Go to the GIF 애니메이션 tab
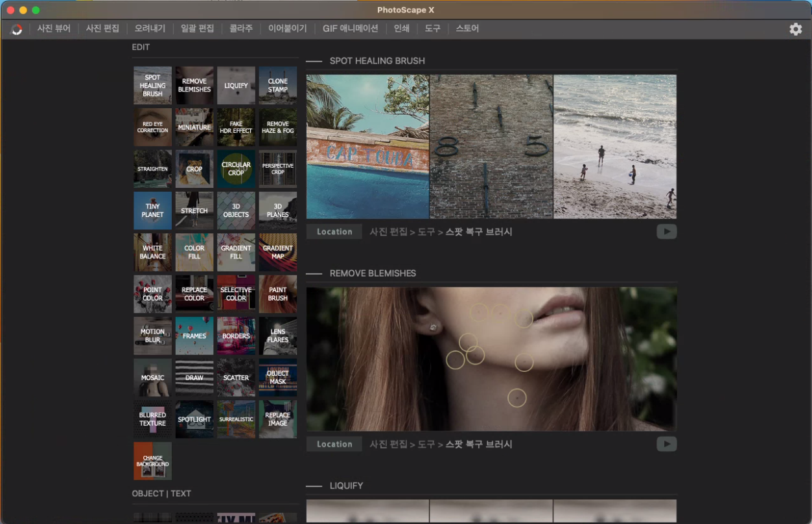The image size is (812, 524). tap(350, 28)
